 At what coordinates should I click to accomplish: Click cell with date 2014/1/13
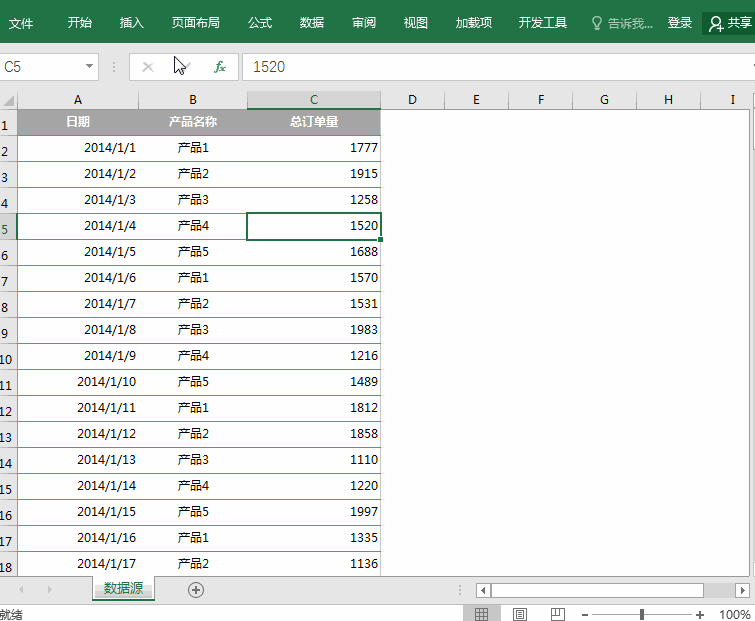pyautogui.click(x=78, y=460)
